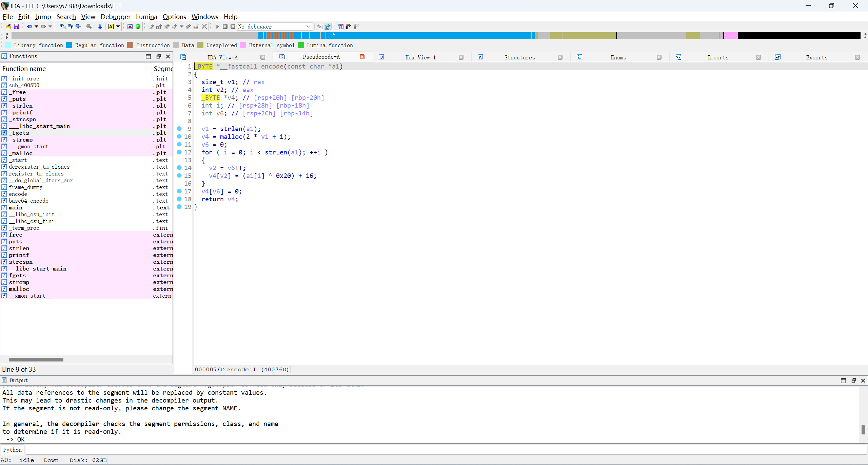
Task: Toggle breakpoint dot on pseudocode line 15
Action: (x=179, y=175)
